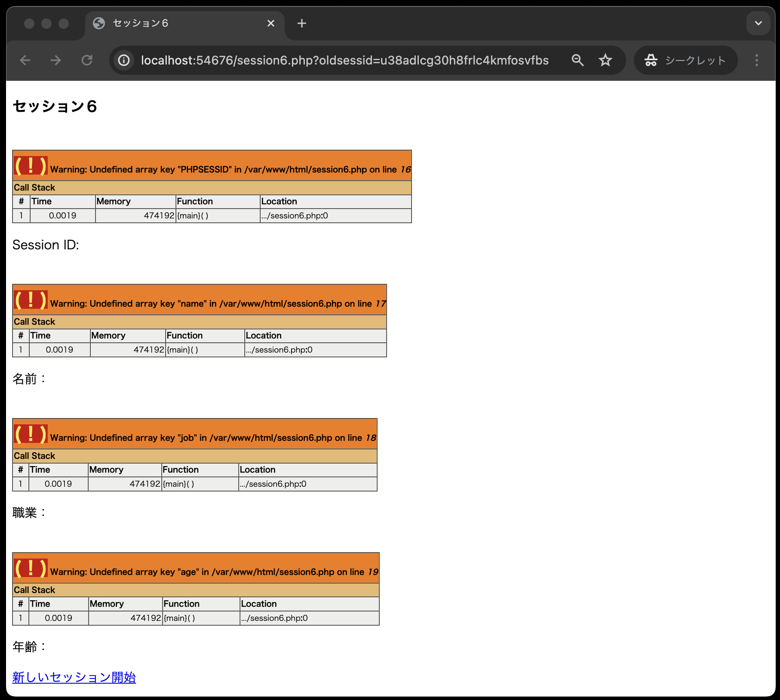The width and height of the screenshot is (780, 700).
Task: View site information icon in address bar
Action: coord(124,60)
